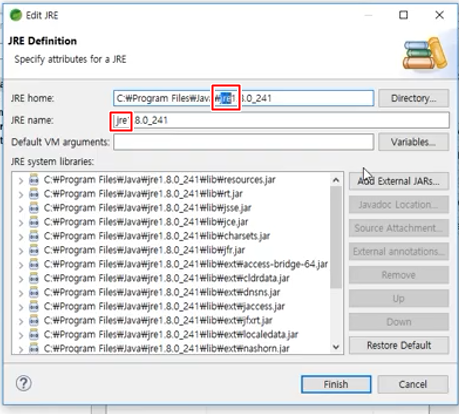Click the Down button
This screenshot has height=414, width=459.
399,322
